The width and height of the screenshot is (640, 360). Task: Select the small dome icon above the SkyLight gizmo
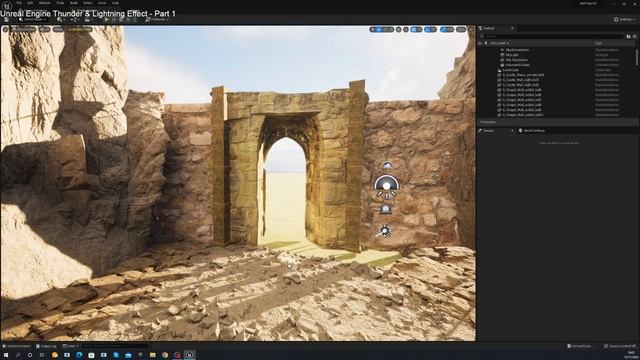[387, 165]
